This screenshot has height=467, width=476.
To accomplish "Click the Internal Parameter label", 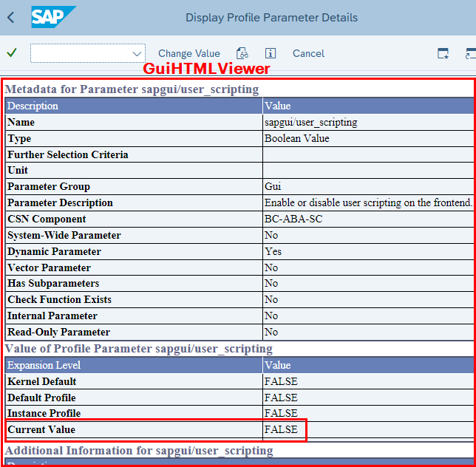I will [x=52, y=316].
